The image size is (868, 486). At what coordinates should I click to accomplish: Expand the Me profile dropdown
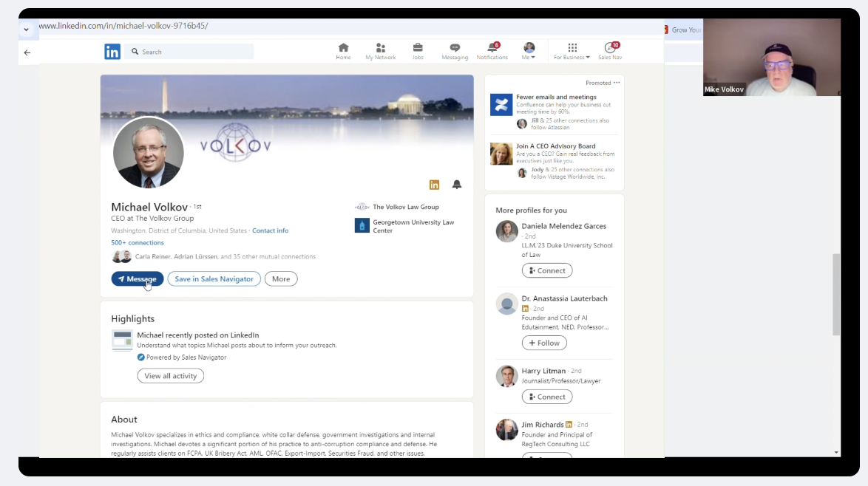[529, 51]
